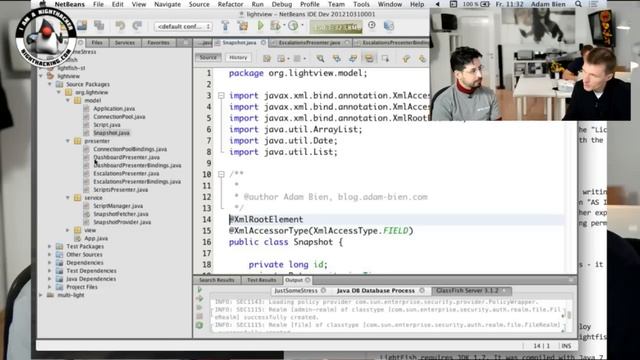This screenshot has width=640, height=360.
Task: Click the Undo toolbar icon
Action: (120, 26)
